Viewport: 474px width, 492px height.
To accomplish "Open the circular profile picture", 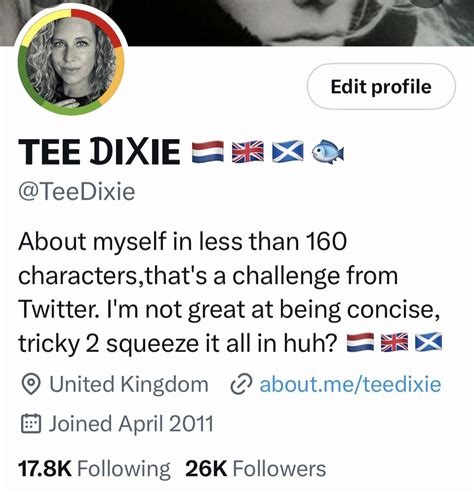I will pos(71,62).
